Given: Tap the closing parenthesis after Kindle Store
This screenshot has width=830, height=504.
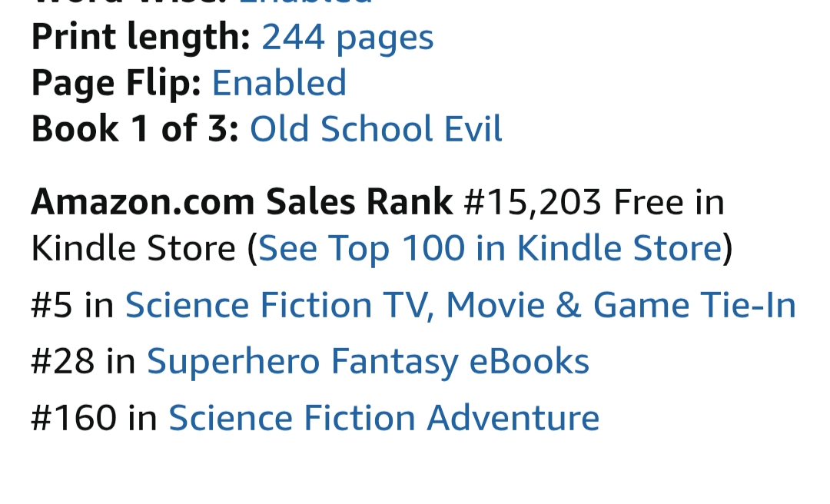Looking at the screenshot, I should (x=729, y=248).
